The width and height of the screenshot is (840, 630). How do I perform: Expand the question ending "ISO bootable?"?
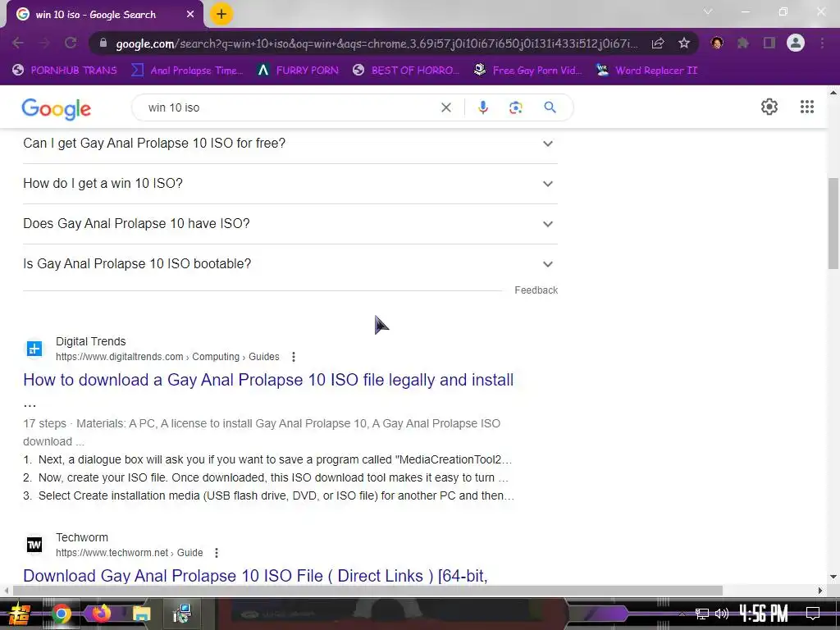point(290,264)
